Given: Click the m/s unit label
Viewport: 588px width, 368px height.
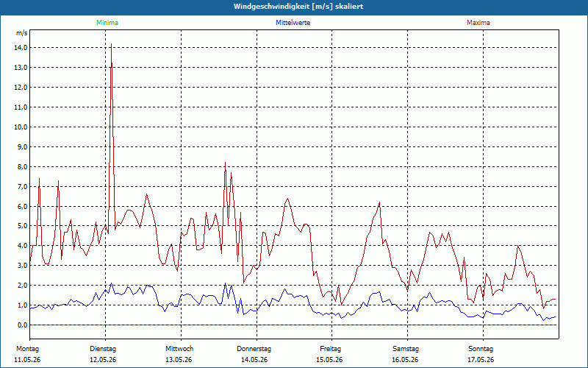Looking at the screenshot, I should (x=22, y=33).
